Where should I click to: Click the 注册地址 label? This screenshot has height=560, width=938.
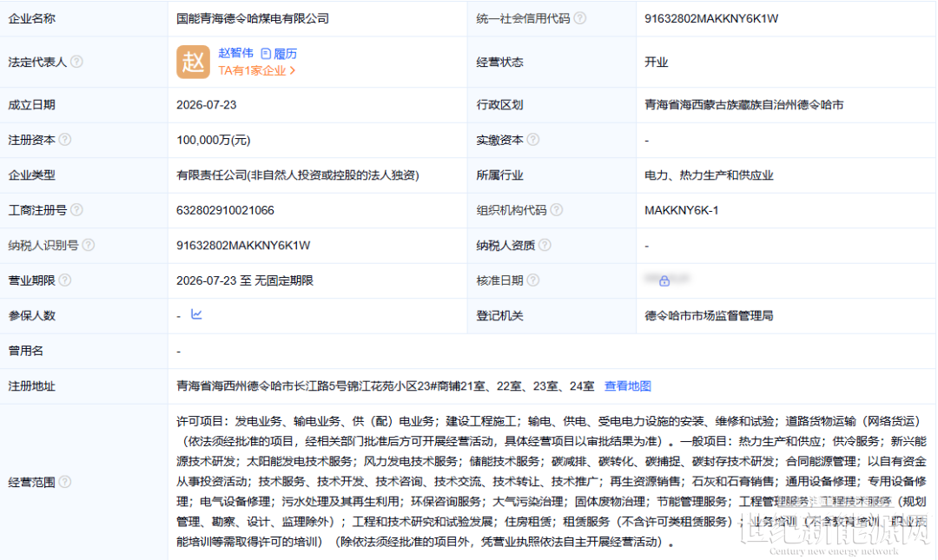click(x=32, y=385)
